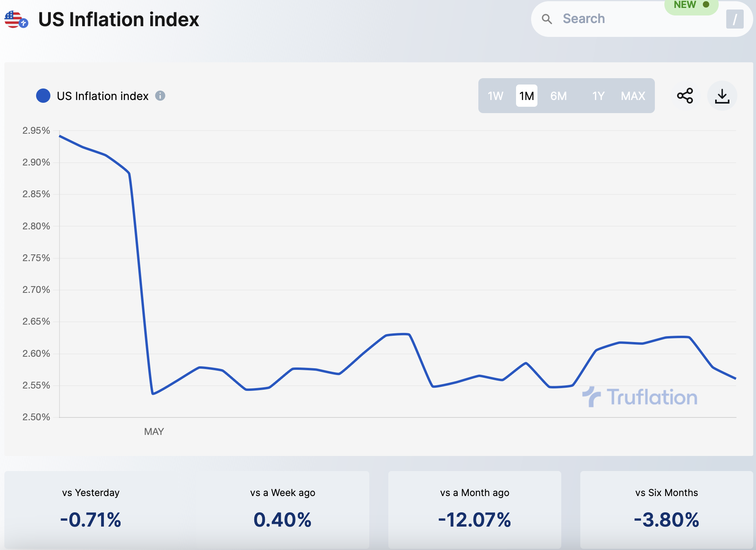This screenshot has width=756, height=550.
Task: Switch chart to 6M range
Action: (x=558, y=96)
